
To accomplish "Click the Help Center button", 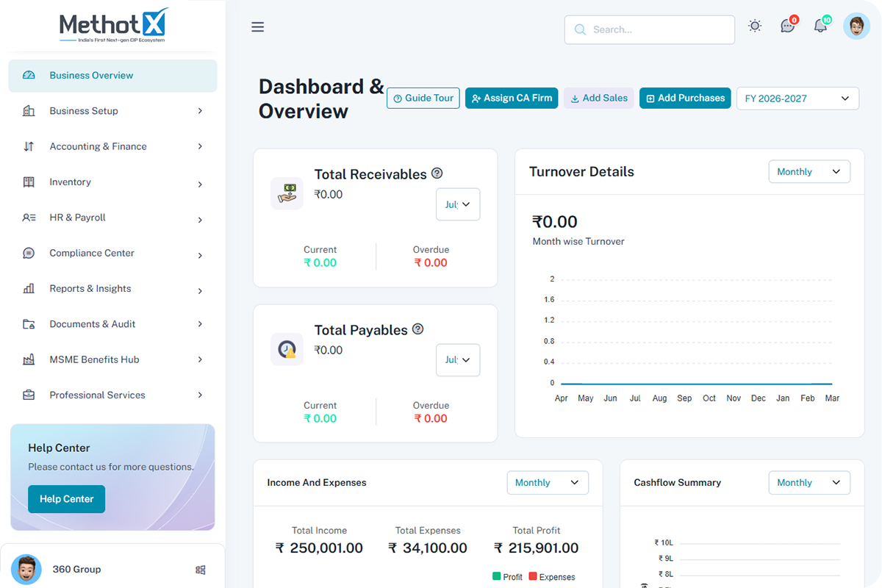I will tap(66, 499).
